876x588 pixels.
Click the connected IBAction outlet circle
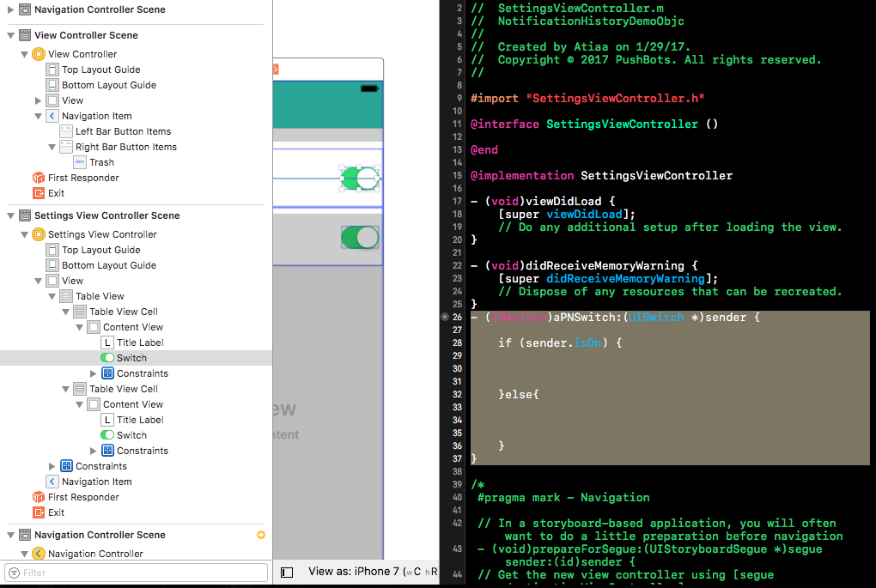point(445,317)
